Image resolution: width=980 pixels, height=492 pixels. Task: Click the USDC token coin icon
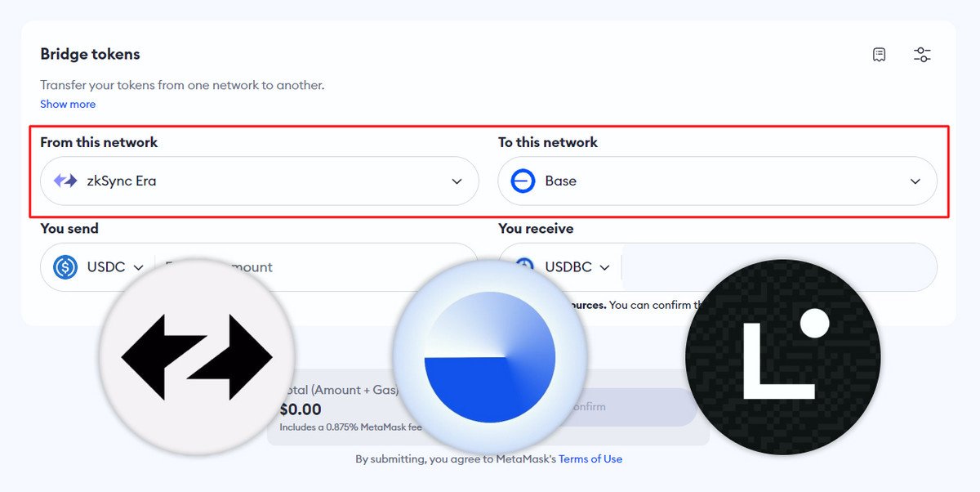coord(65,267)
